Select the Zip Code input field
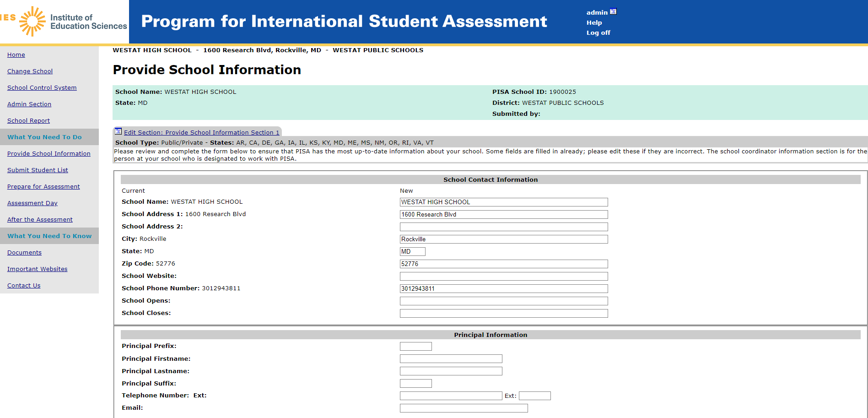868x418 pixels. point(503,264)
